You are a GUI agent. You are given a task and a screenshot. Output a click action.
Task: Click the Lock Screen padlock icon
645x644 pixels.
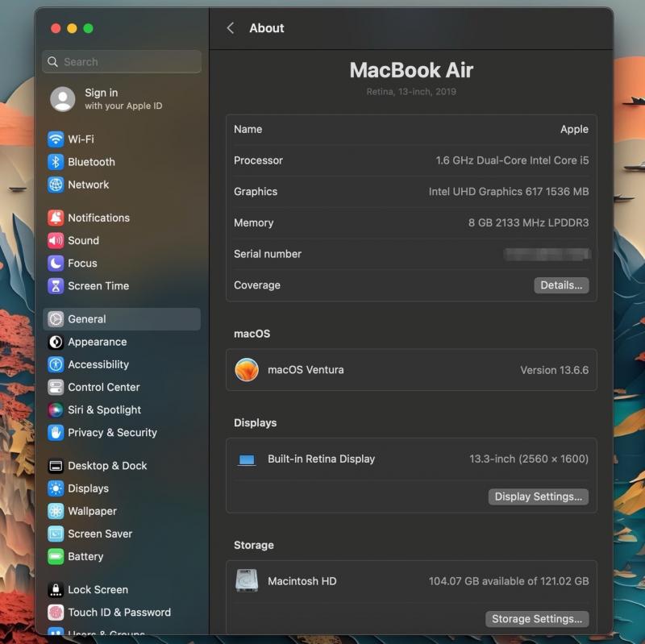56,590
